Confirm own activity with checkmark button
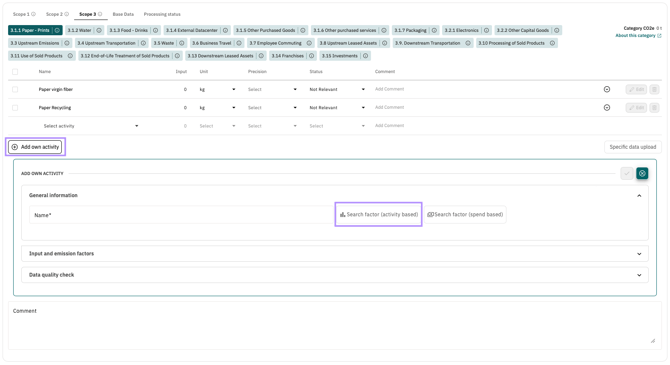 [627, 174]
